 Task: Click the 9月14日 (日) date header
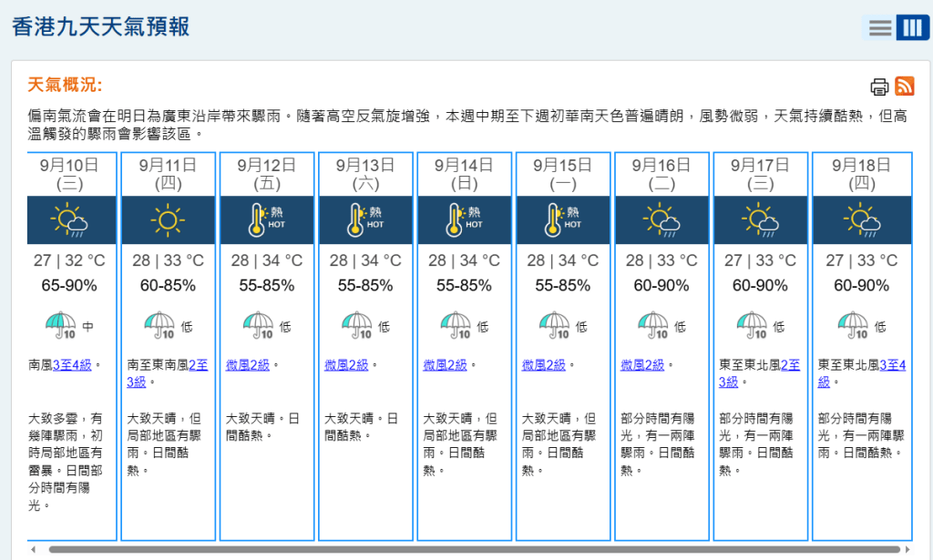pos(464,174)
